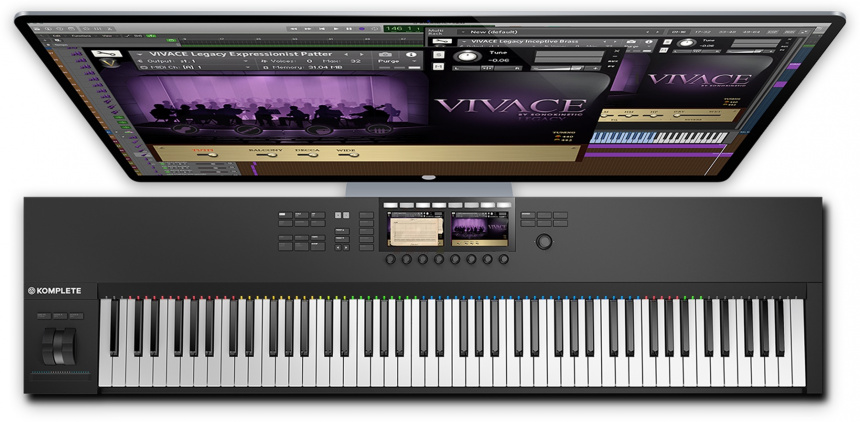Click fourth round mixer icon under the orchestra stage

point(380,128)
